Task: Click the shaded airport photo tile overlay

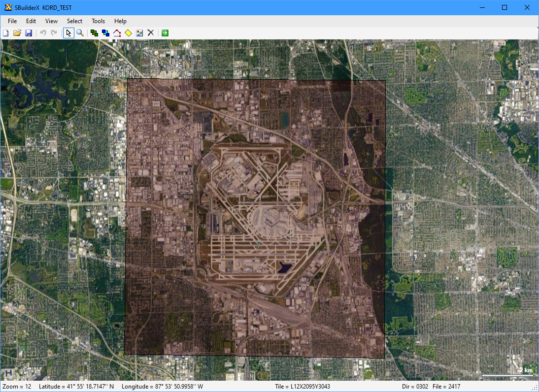Action: pyautogui.click(x=254, y=217)
